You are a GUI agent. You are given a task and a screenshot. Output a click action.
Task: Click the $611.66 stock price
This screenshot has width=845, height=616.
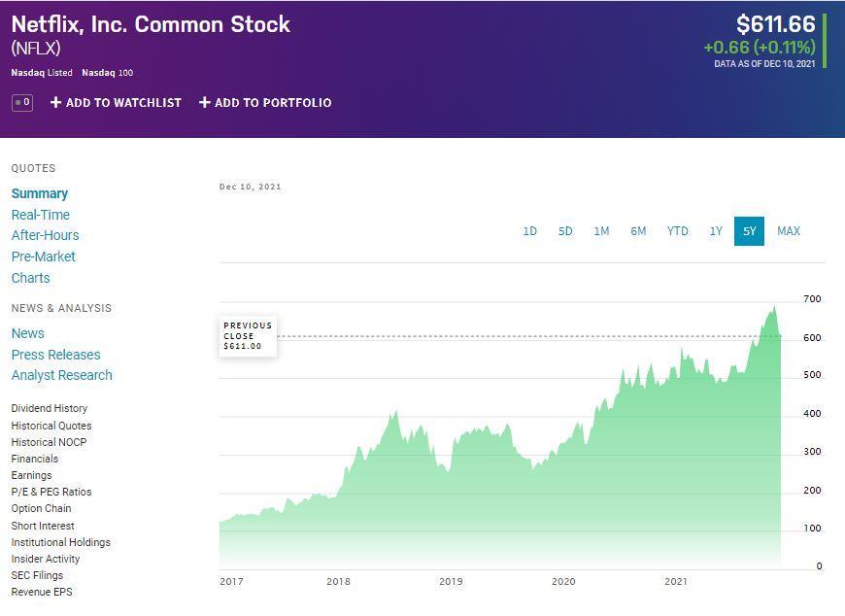[x=775, y=24]
